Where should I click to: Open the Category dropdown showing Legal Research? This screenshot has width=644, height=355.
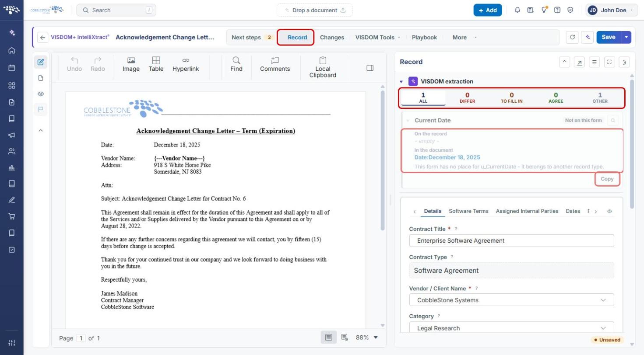click(511, 328)
